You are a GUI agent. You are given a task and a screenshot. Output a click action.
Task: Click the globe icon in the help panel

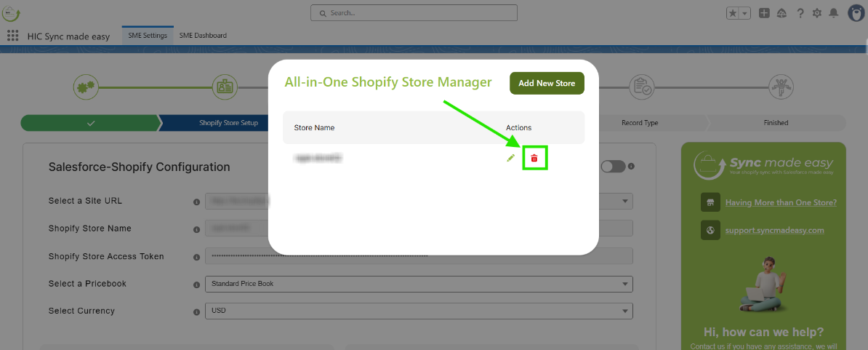coord(710,230)
